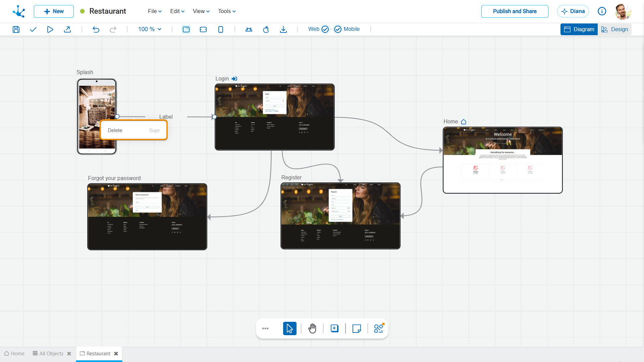Run the project with Play icon
The width and height of the screenshot is (644, 362).
click(x=50, y=29)
